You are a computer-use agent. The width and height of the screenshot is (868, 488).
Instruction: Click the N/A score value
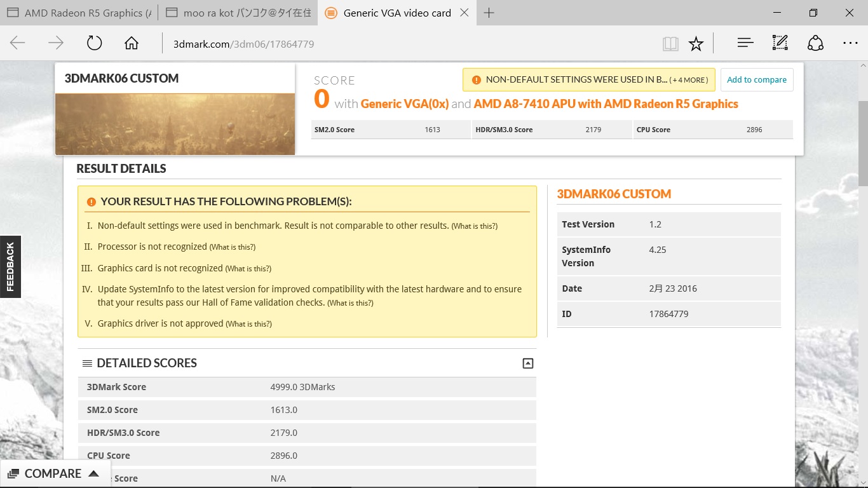click(278, 478)
